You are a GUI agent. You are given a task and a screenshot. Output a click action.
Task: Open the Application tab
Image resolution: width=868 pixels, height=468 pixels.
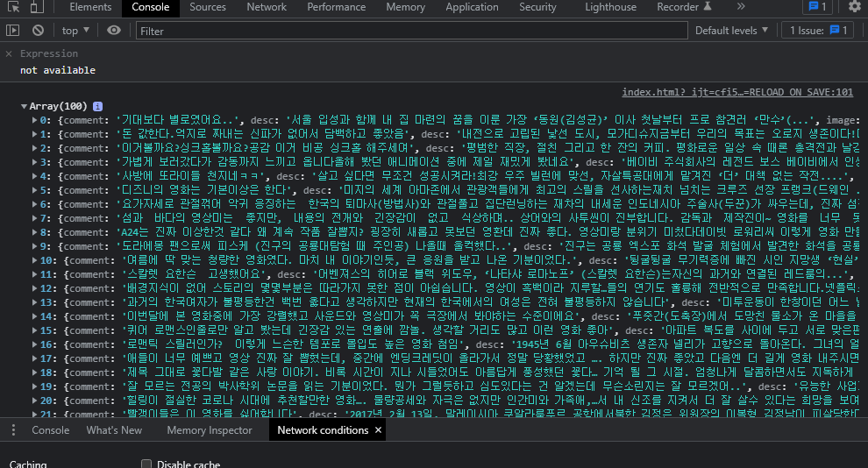472,7
